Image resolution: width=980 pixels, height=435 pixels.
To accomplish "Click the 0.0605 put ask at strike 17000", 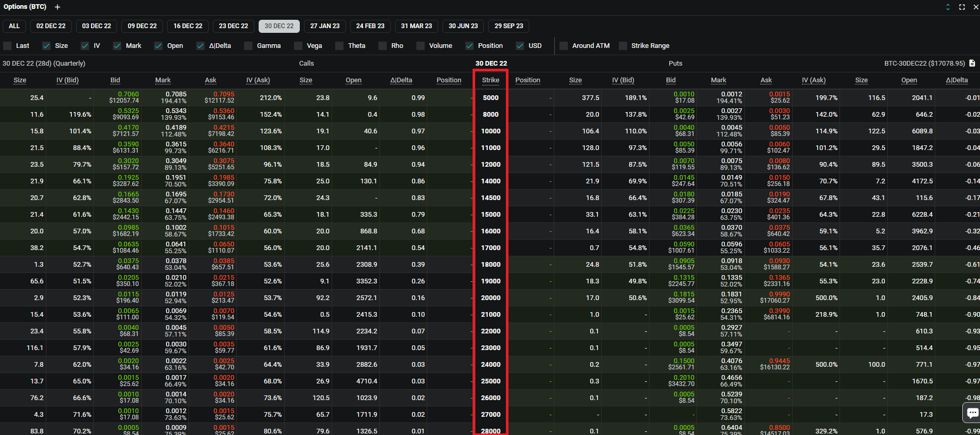I will coord(779,244).
